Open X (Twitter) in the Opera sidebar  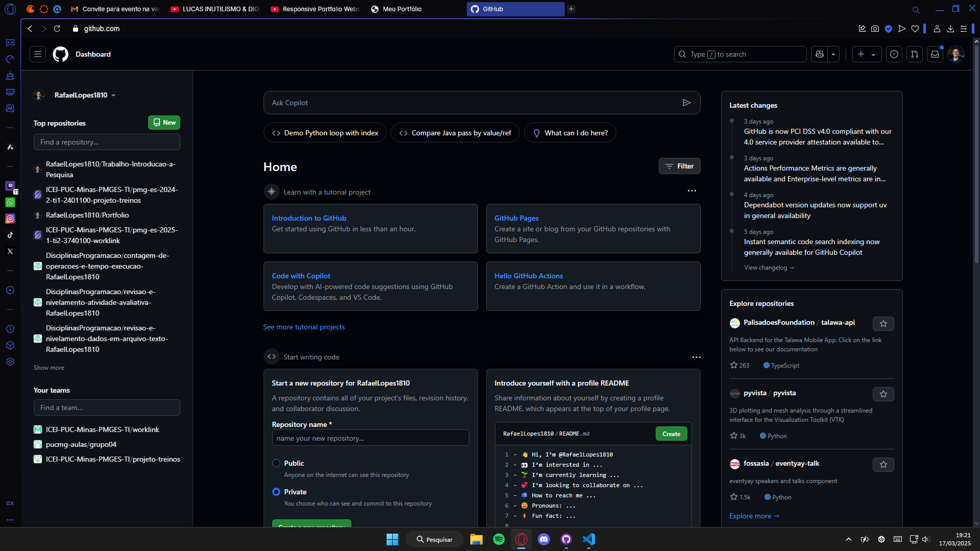pyautogui.click(x=10, y=251)
